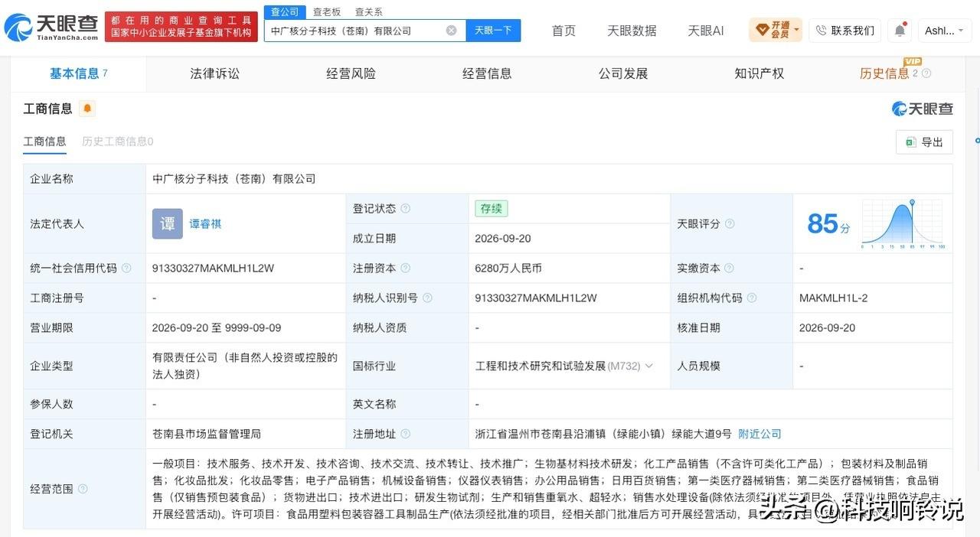
Task: Open the Ashl... account dropdown
Action: [x=944, y=31]
